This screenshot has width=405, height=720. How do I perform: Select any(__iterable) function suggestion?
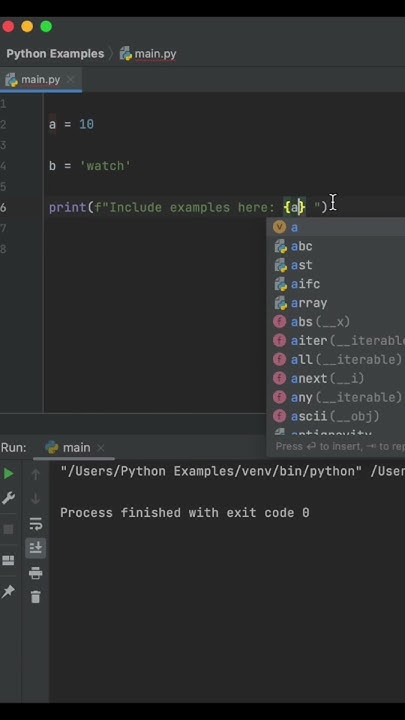pos(336,397)
